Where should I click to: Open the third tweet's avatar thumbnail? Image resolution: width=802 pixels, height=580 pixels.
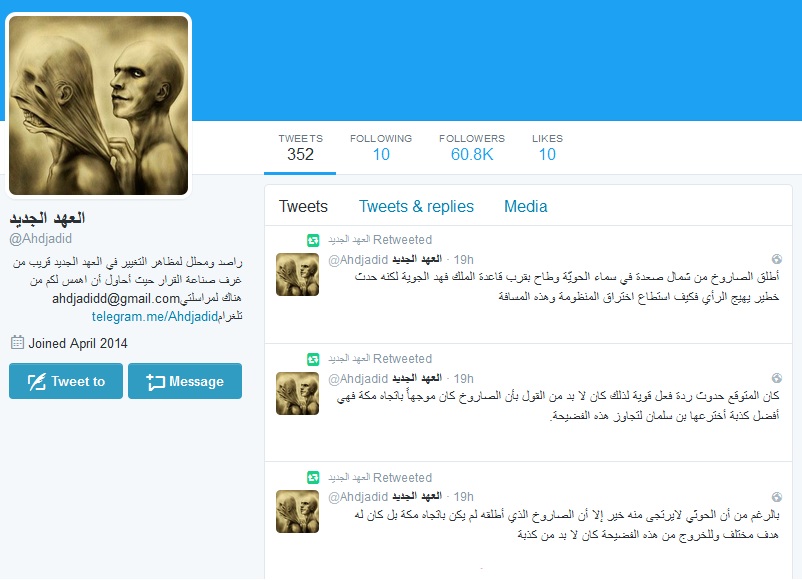point(297,511)
